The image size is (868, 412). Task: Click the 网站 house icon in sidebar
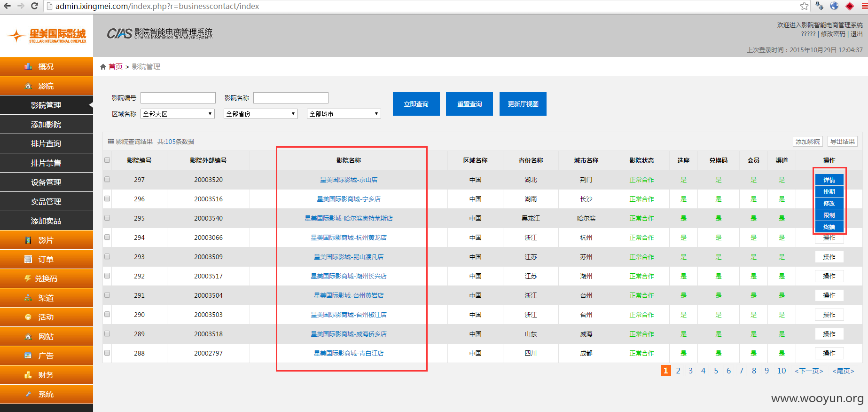[28, 336]
